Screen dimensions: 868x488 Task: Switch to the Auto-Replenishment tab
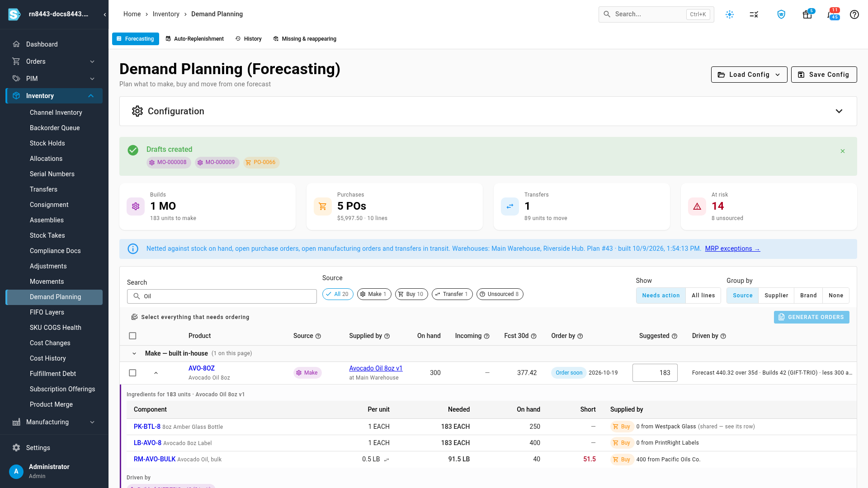195,39
